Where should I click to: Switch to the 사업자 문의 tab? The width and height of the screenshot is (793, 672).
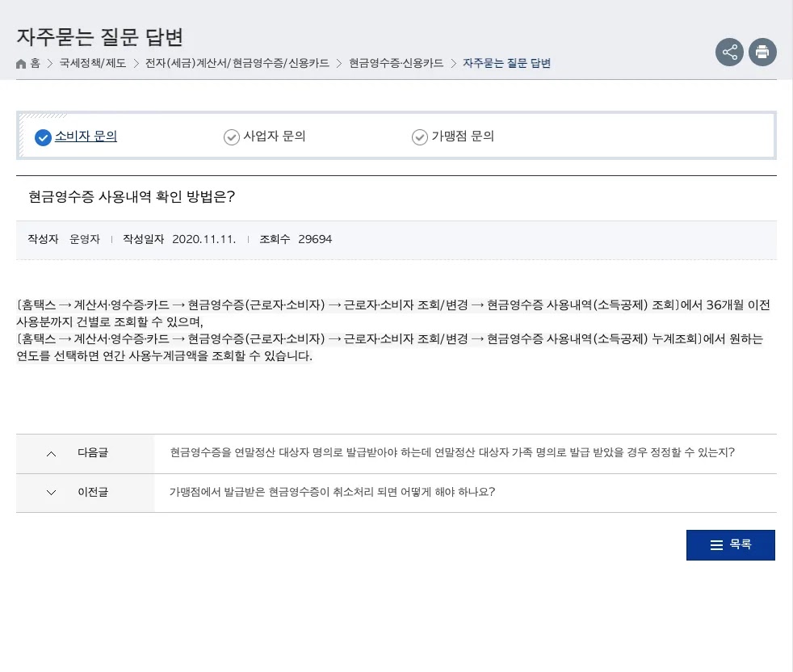[x=274, y=136]
